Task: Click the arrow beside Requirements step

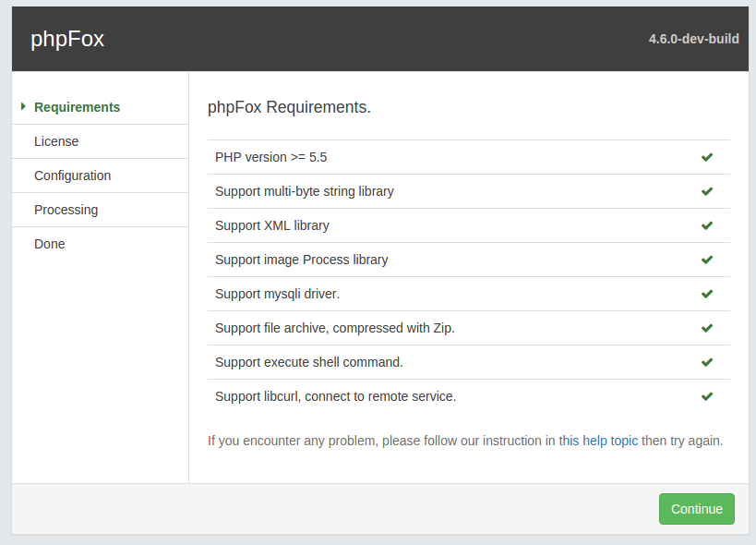Action: click(23, 106)
